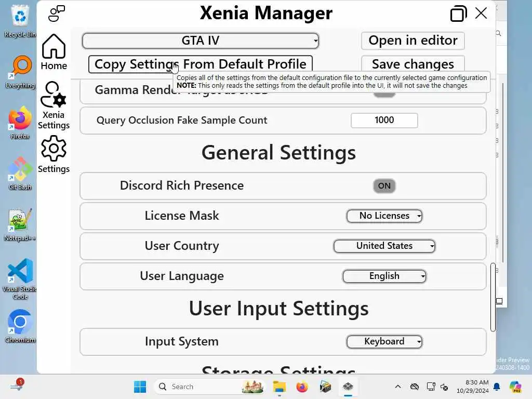
Task: Open the License Mask dropdown
Action: click(384, 216)
